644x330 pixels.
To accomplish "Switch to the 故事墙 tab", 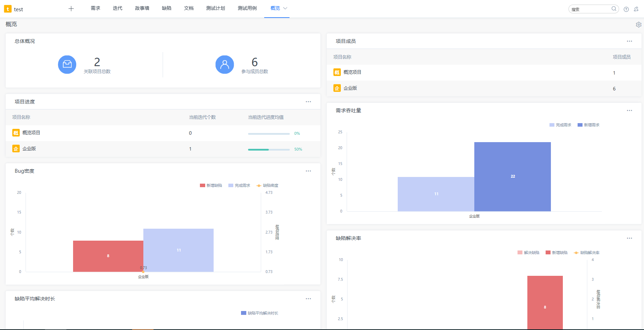I will [142, 8].
